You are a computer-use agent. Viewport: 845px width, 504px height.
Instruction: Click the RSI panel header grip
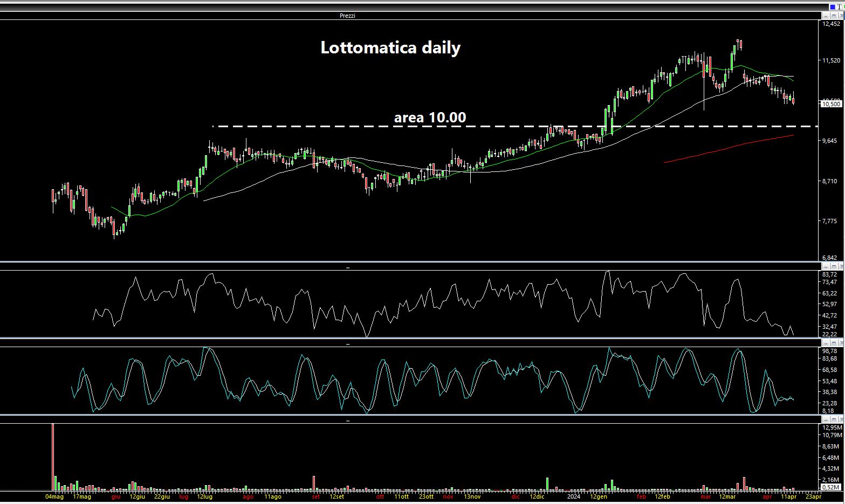(348, 267)
